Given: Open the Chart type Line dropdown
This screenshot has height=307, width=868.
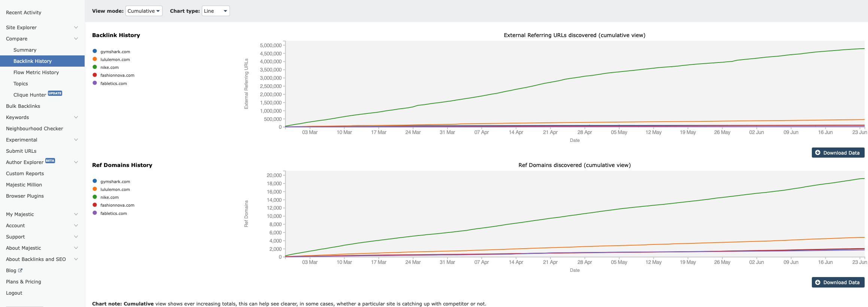Looking at the screenshot, I should pos(216,11).
